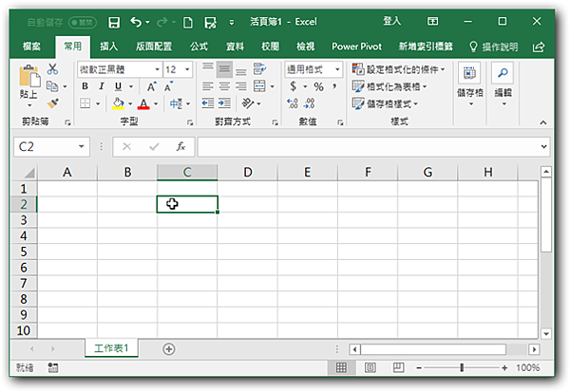
Task: Click the Merge and Center icon
Action: (259, 86)
